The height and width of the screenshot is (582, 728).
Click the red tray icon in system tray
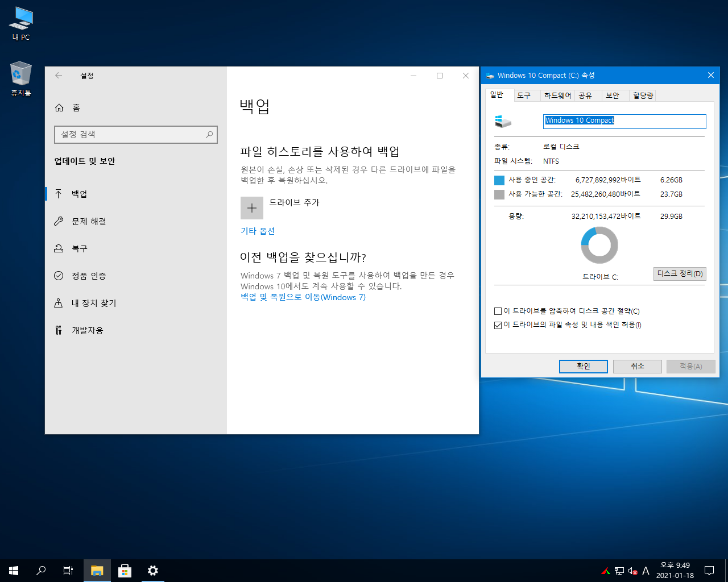point(606,571)
